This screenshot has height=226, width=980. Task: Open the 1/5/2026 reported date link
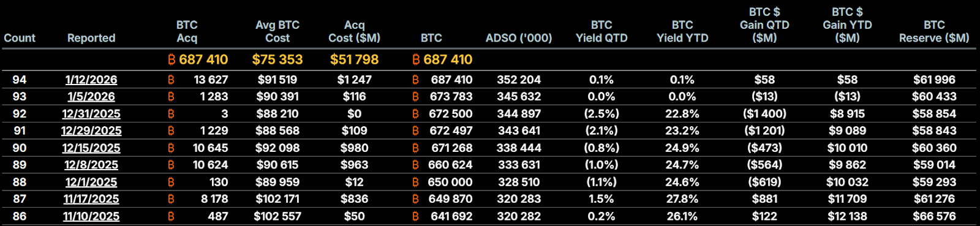coord(91,97)
